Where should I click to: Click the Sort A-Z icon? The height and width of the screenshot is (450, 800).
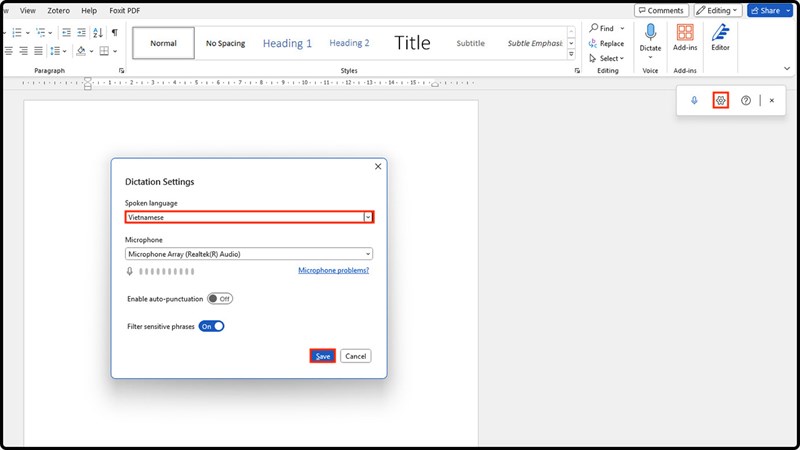97,32
